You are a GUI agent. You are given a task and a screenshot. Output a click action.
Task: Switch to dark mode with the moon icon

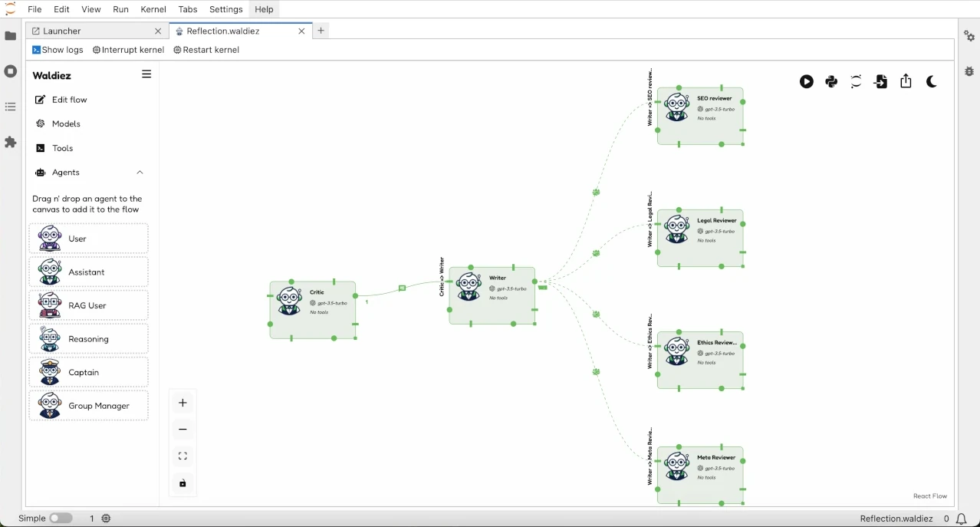tap(931, 81)
